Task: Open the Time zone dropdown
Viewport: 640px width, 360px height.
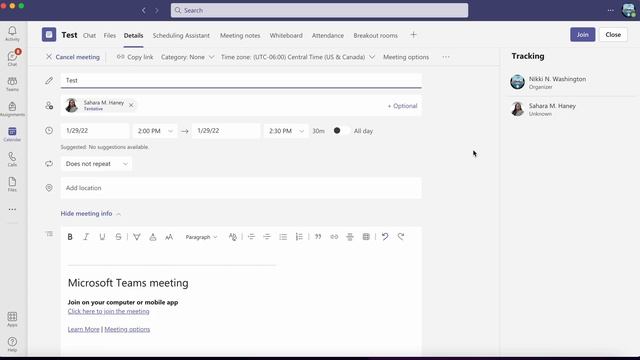Action: (x=298, y=57)
